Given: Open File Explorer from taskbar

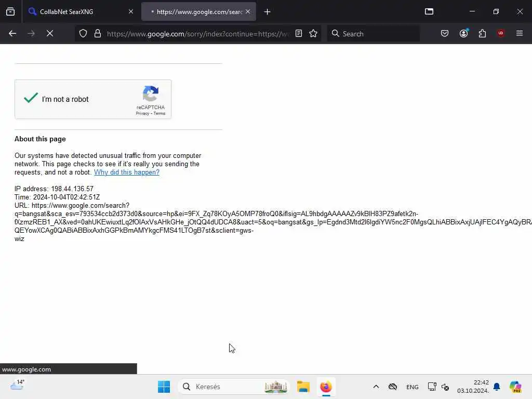Looking at the screenshot, I should click(x=303, y=387).
